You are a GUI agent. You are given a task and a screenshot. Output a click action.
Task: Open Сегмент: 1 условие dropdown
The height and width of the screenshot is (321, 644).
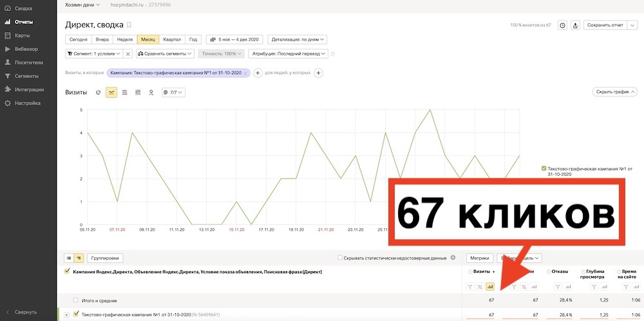click(x=94, y=54)
